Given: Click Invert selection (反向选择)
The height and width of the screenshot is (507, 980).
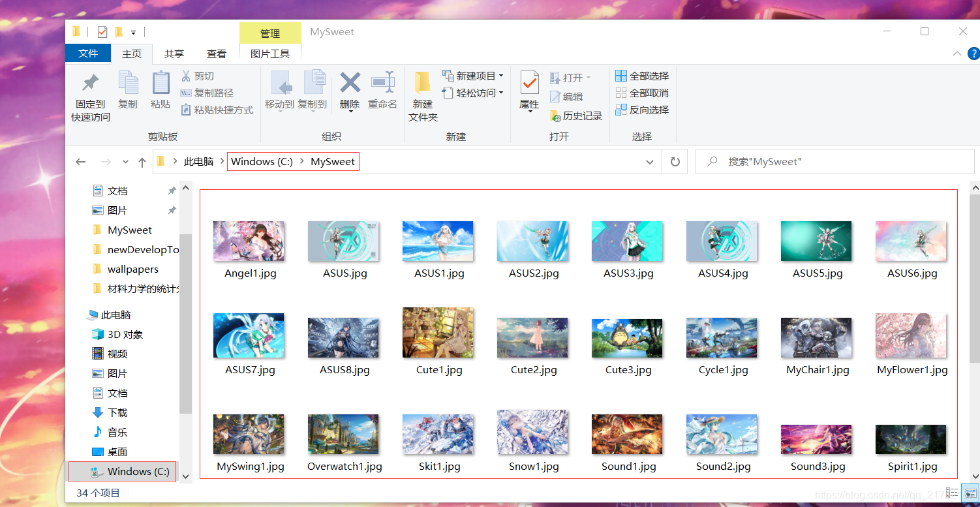Looking at the screenshot, I should click(642, 110).
